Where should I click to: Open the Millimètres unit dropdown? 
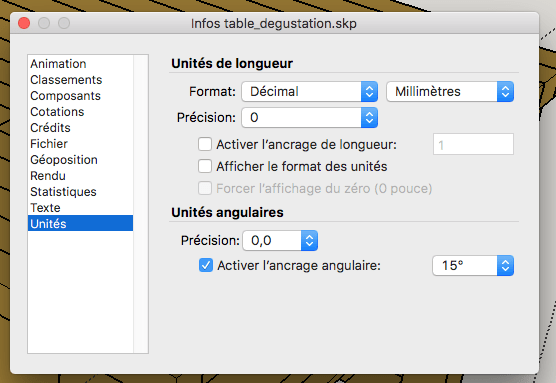coord(450,91)
